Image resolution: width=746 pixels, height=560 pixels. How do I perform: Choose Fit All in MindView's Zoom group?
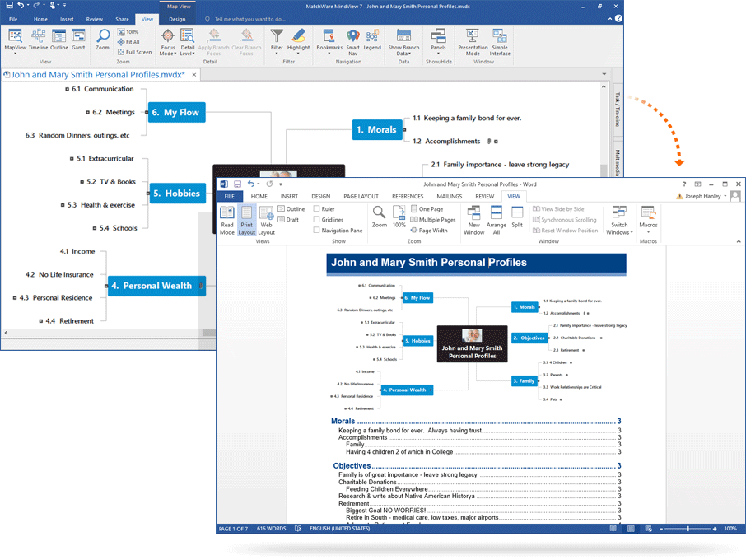[128, 42]
